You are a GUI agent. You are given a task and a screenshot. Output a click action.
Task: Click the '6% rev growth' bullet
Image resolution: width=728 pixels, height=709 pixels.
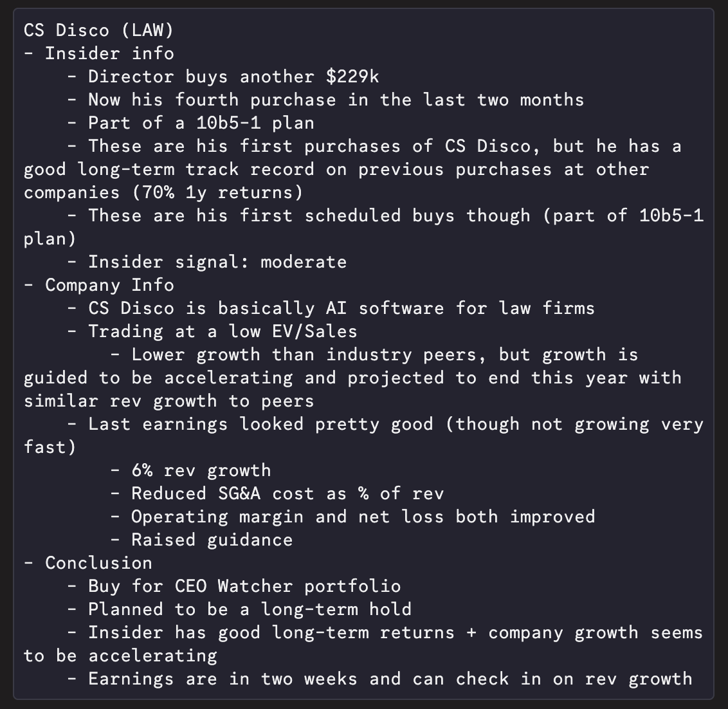coord(201,471)
